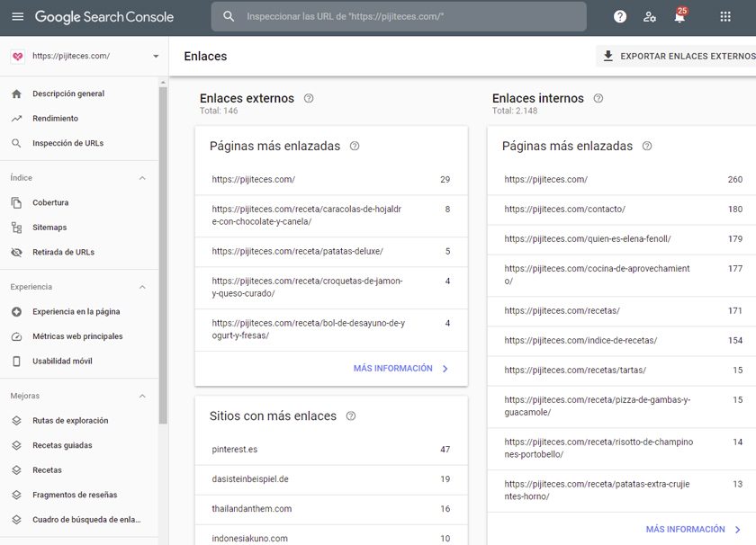Click the Recetas guiadas layers icon

pos(16,445)
